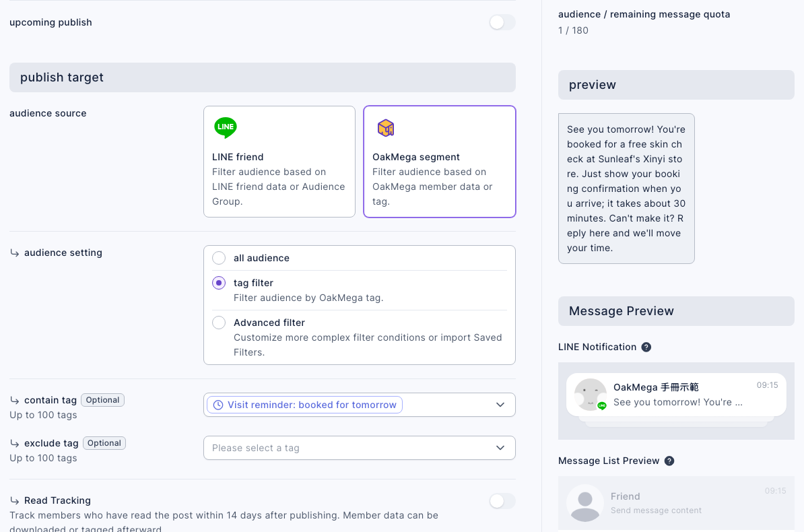The image size is (804, 532).
Task: Choose the all audience radio option
Action: coord(219,258)
